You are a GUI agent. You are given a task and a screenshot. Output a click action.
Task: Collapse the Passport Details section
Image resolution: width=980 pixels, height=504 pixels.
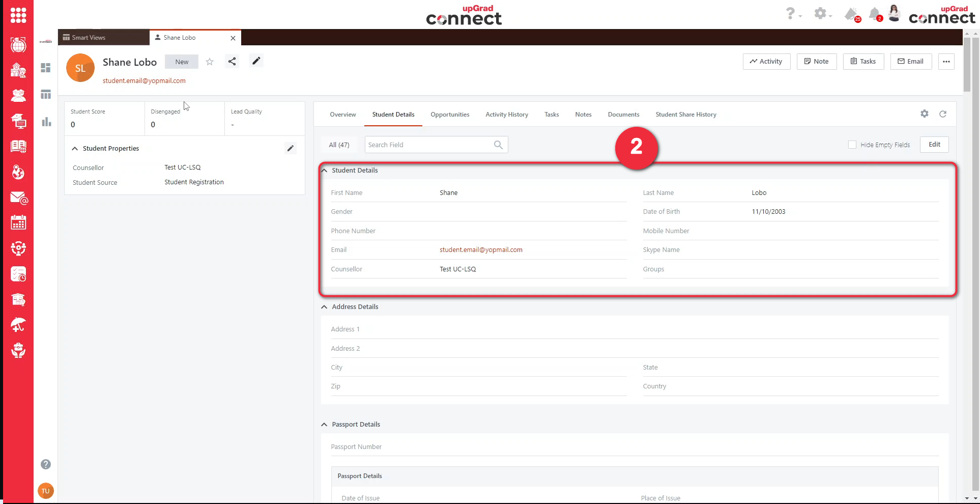pos(325,425)
